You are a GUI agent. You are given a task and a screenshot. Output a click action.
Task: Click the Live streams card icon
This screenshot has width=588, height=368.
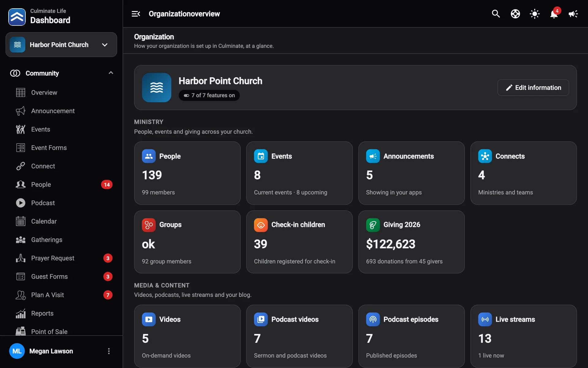coord(485,319)
